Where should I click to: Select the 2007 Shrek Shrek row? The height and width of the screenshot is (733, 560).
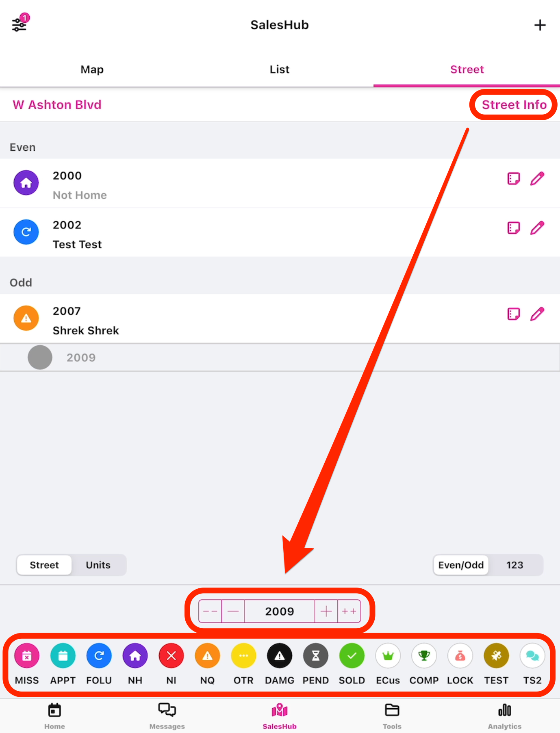[x=244, y=319]
